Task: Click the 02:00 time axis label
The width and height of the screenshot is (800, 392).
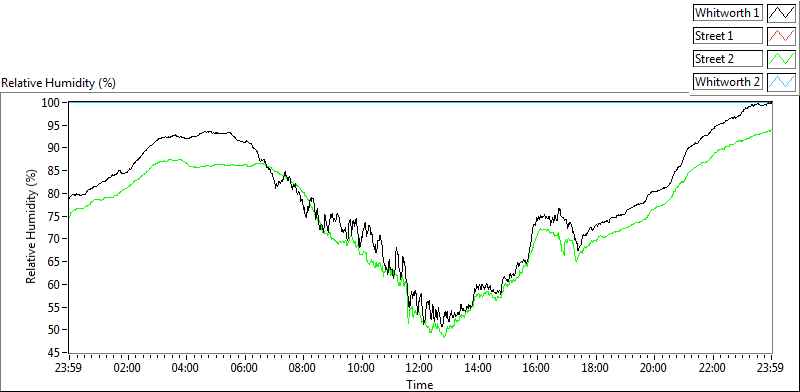Action: coord(128,368)
